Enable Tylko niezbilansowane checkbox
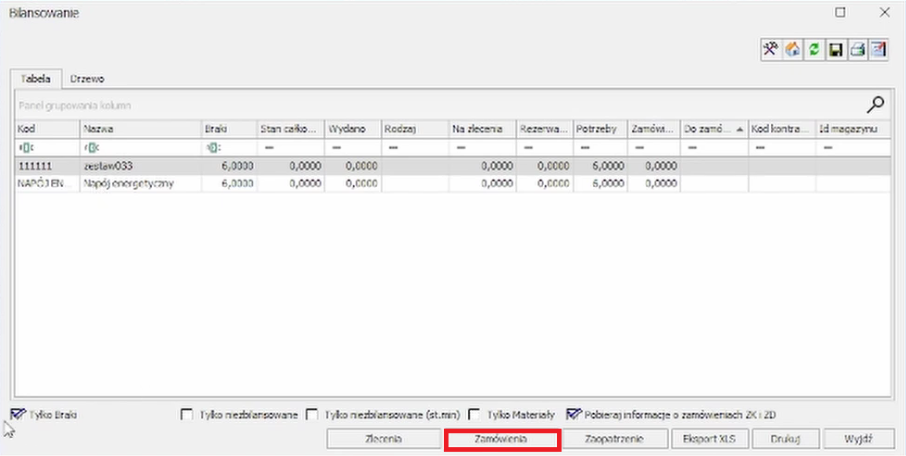Viewport: 906px width, 456px height. click(186, 414)
